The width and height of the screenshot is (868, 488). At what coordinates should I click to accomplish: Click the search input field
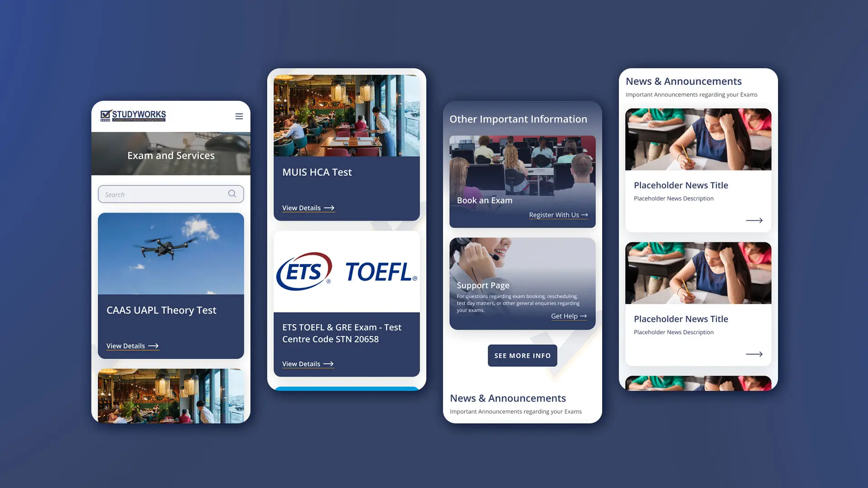(x=170, y=194)
